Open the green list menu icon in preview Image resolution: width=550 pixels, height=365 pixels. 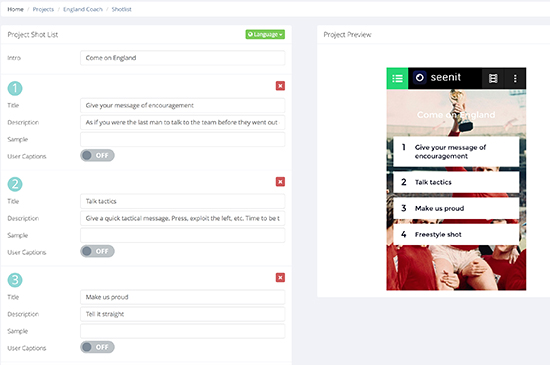(397, 78)
